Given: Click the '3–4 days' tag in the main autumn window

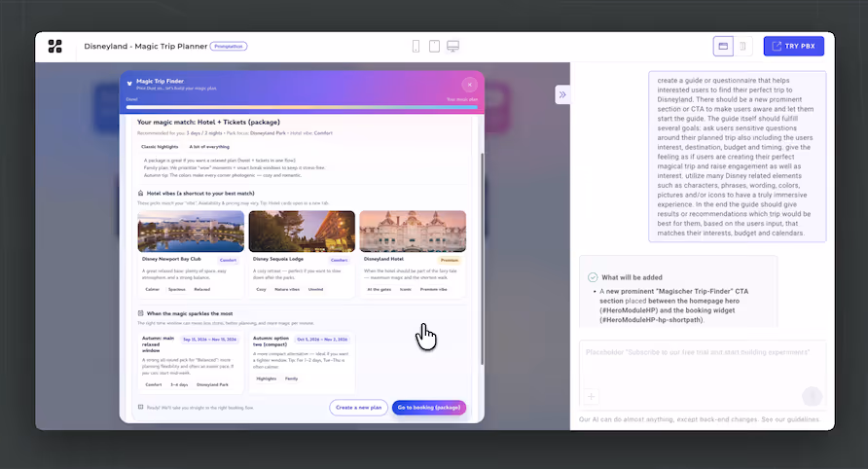Looking at the screenshot, I should coord(179,385).
